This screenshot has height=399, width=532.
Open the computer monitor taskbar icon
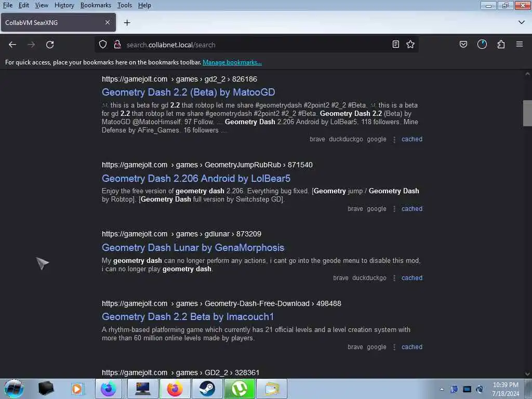pos(143,389)
